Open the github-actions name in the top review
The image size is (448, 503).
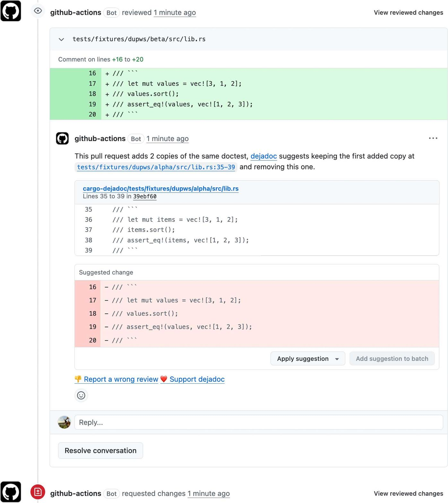(x=76, y=13)
